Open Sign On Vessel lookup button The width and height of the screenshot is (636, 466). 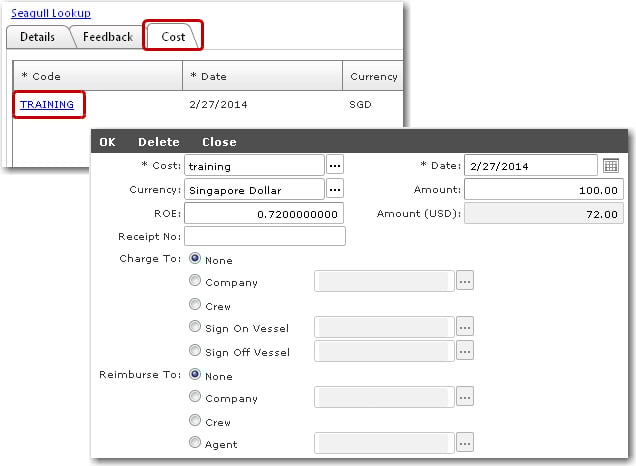(x=465, y=326)
